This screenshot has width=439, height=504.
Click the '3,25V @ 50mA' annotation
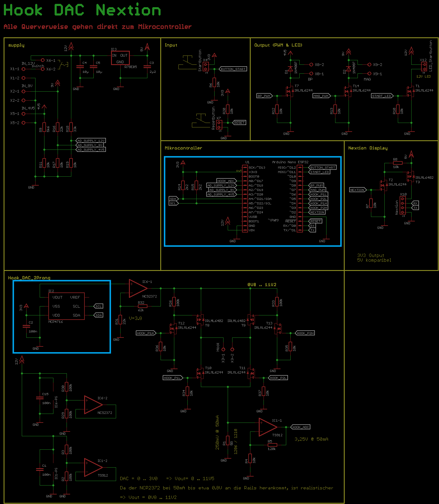pos(311,439)
